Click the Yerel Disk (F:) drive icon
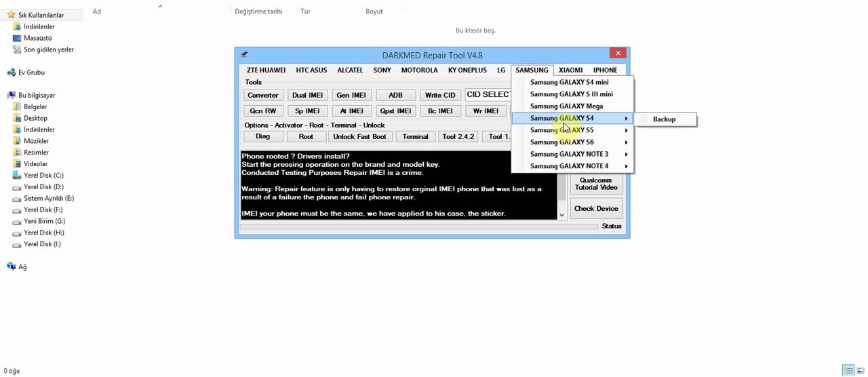 point(18,210)
